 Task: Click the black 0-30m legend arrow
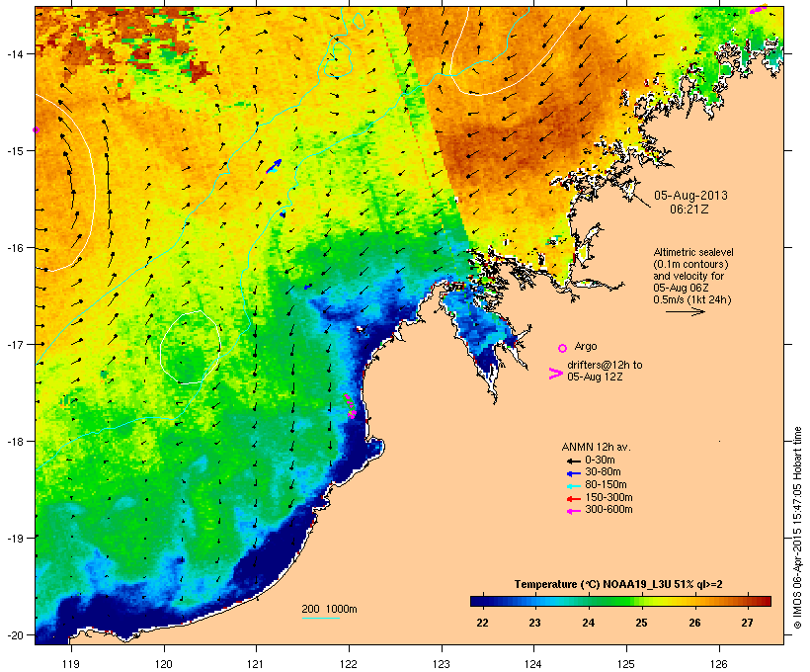click(573, 461)
